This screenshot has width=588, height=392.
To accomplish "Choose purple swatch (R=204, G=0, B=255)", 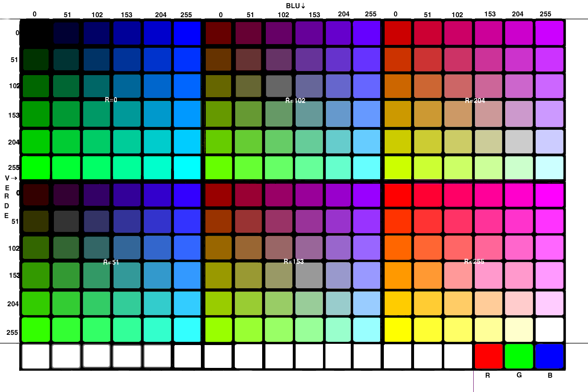I will [x=550, y=33].
